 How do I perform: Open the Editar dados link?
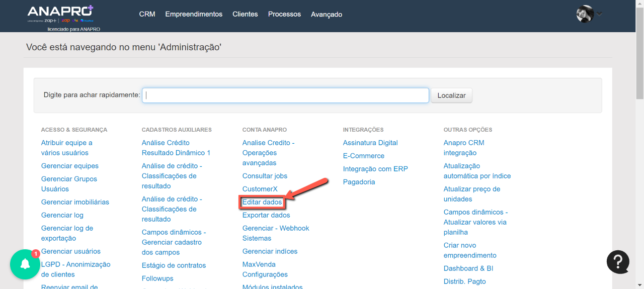tap(262, 202)
